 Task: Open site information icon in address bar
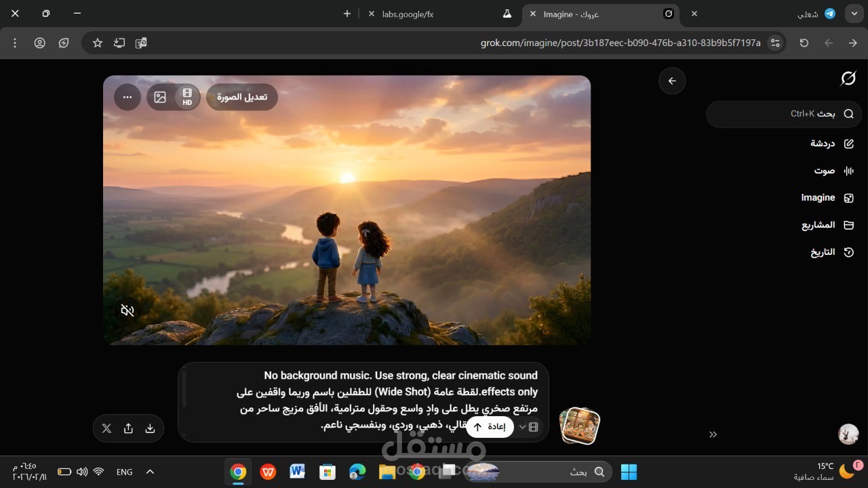tap(775, 43)
